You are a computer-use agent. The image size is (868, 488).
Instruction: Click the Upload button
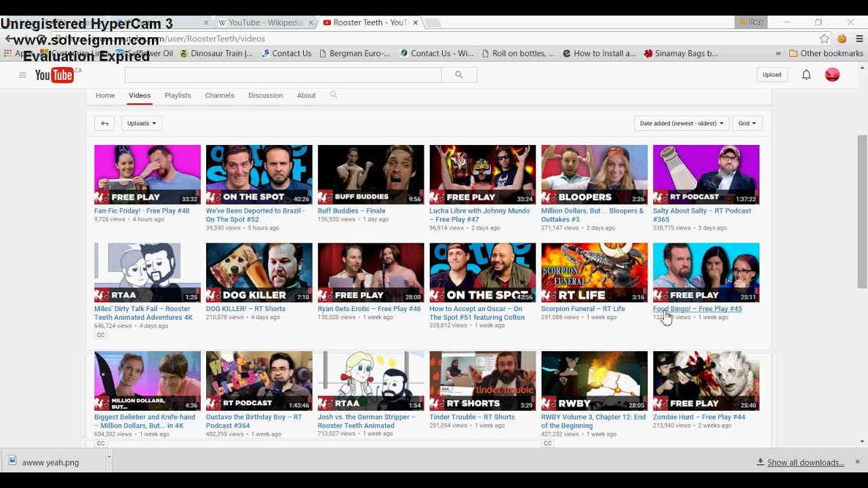(772, 75)
